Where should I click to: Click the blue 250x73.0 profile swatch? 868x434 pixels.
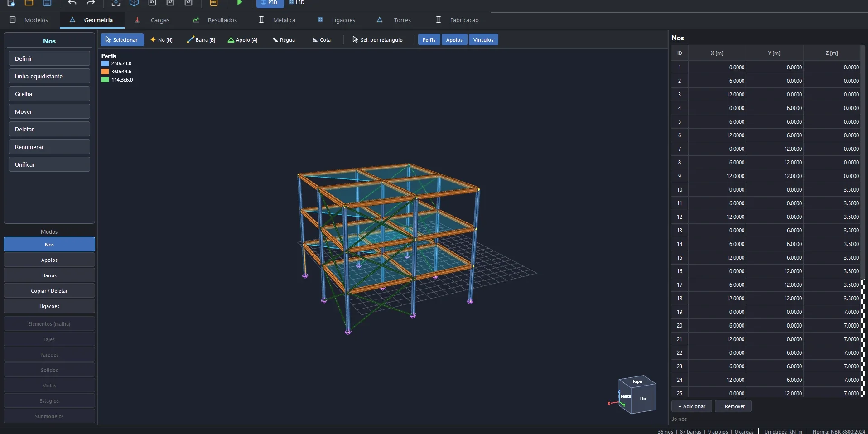pos(105,63)
